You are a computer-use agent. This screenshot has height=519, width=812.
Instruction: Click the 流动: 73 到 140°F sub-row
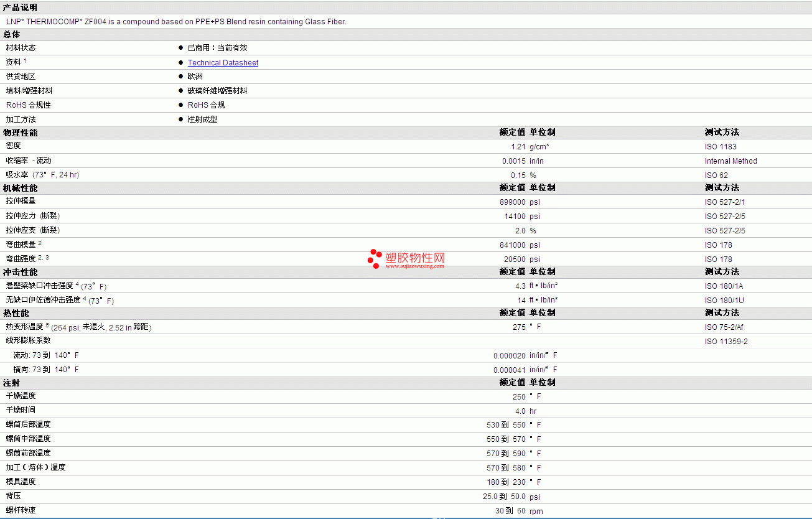46,355
